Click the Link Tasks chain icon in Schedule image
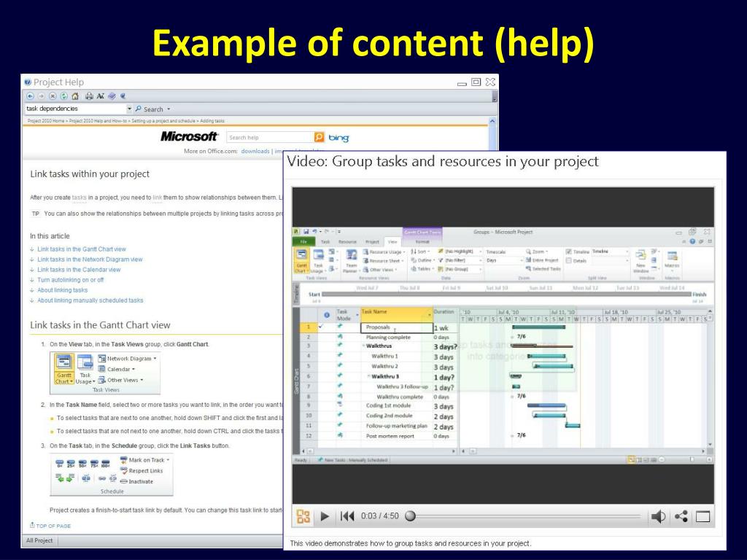This screenshot has height=560, width=747. pyautogui.click(x=102, y=478)
